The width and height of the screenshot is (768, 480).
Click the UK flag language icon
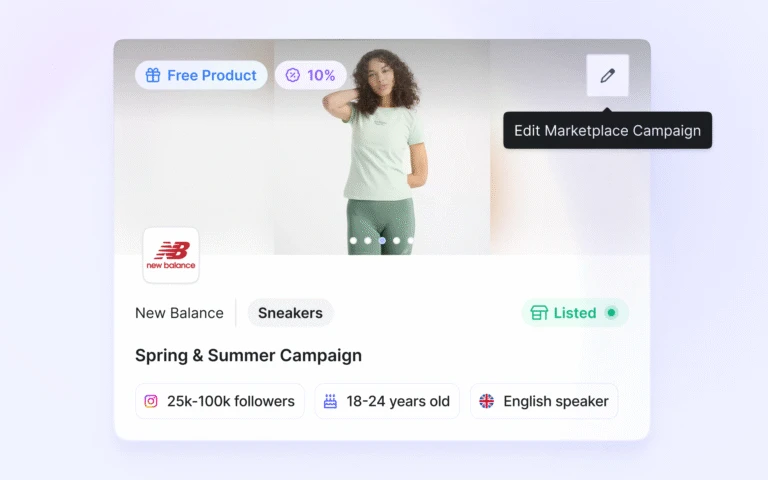point(486,401)
